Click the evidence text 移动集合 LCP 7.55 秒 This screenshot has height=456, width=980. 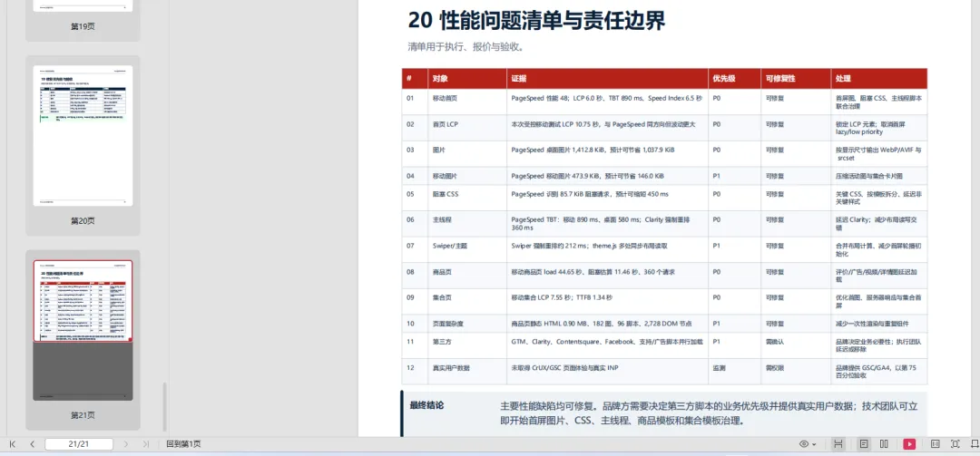coord(562,297)
